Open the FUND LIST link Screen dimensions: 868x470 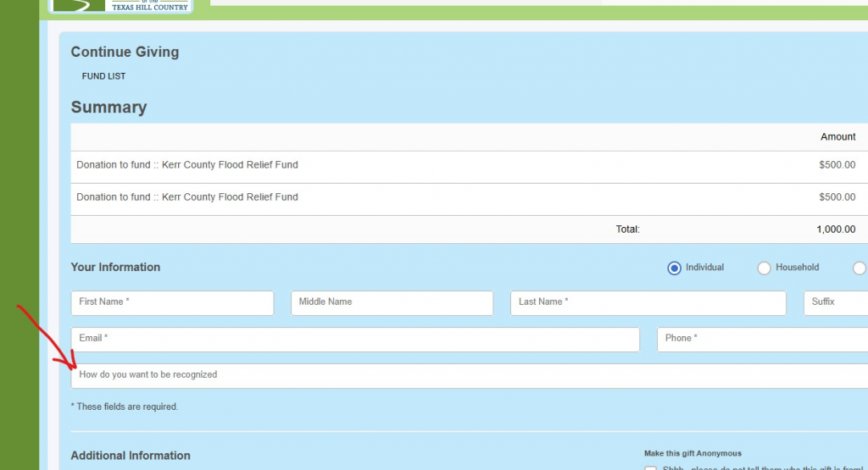pos(103,76)
